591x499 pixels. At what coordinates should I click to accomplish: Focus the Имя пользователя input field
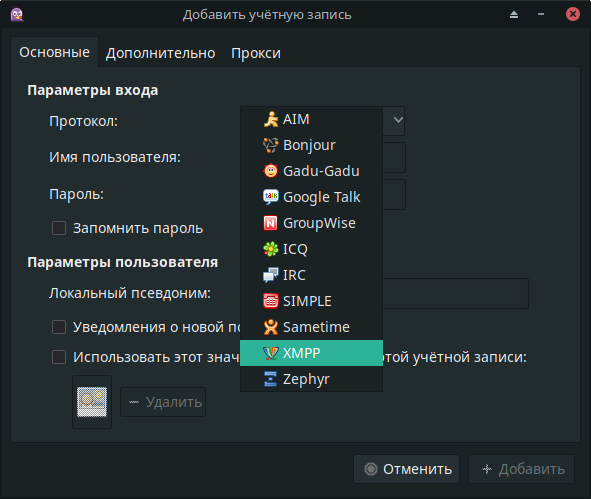(394, 158)
